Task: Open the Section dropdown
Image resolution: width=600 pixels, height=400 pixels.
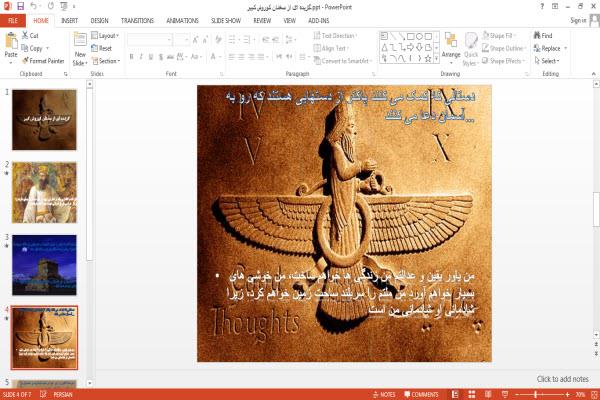Action: pyautogui.click(x=106, y=61)
